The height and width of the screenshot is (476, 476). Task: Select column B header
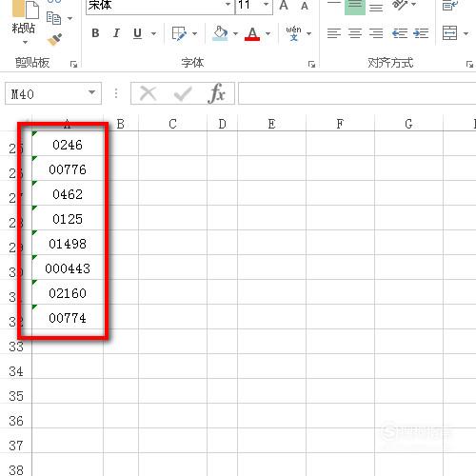(x=121, y=124)
